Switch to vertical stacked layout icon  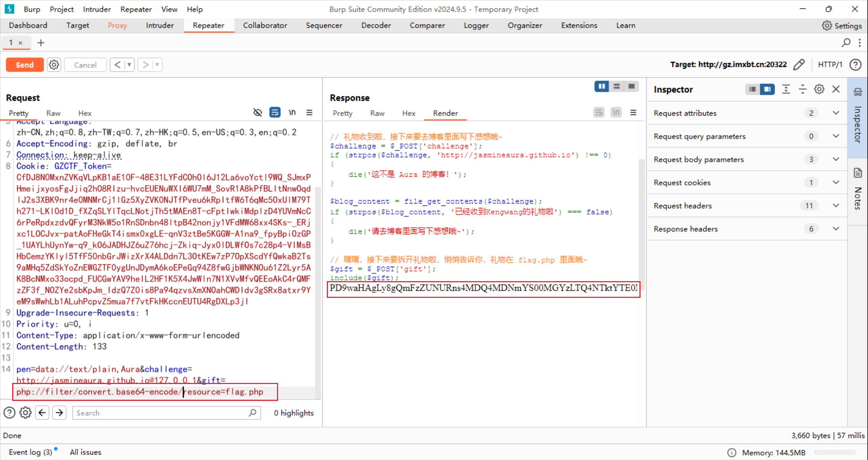tap(616, 87)
